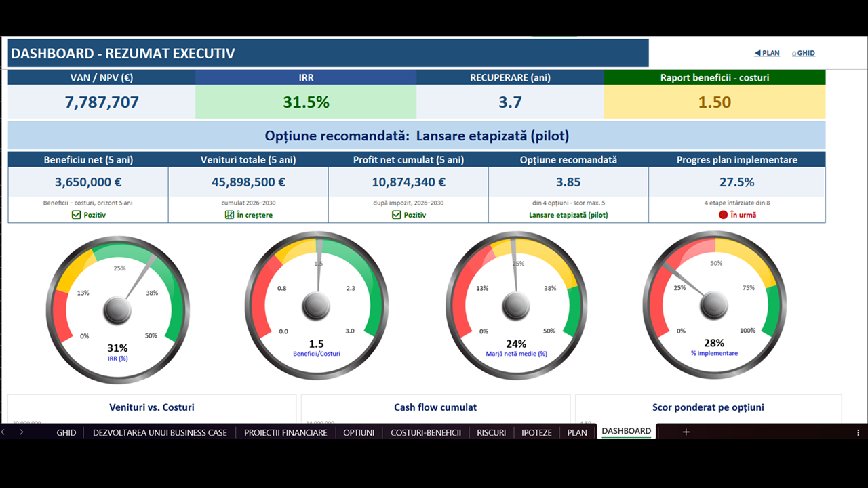Open the RISCURI sheet tab

(x=491, y=432)
